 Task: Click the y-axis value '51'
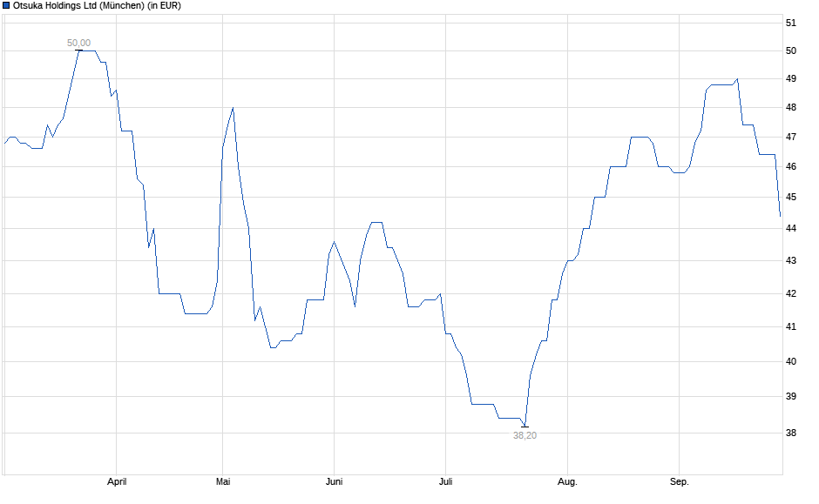791,23
